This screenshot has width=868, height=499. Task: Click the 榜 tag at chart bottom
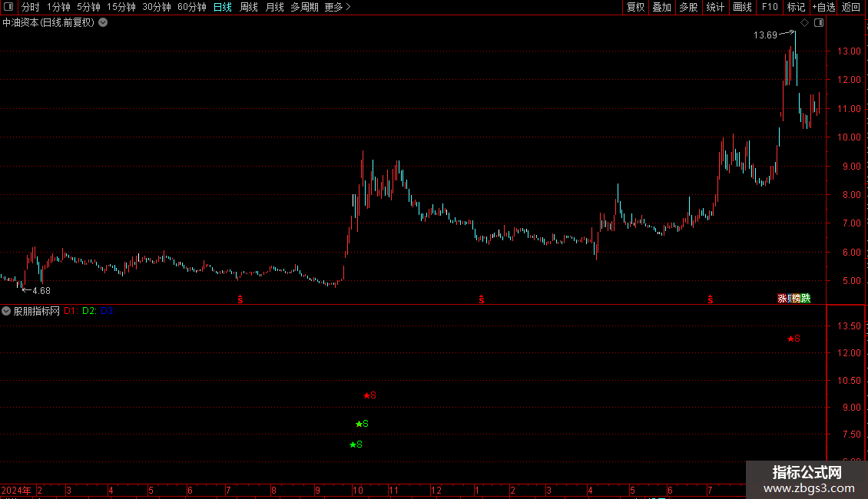click(796, 299)
